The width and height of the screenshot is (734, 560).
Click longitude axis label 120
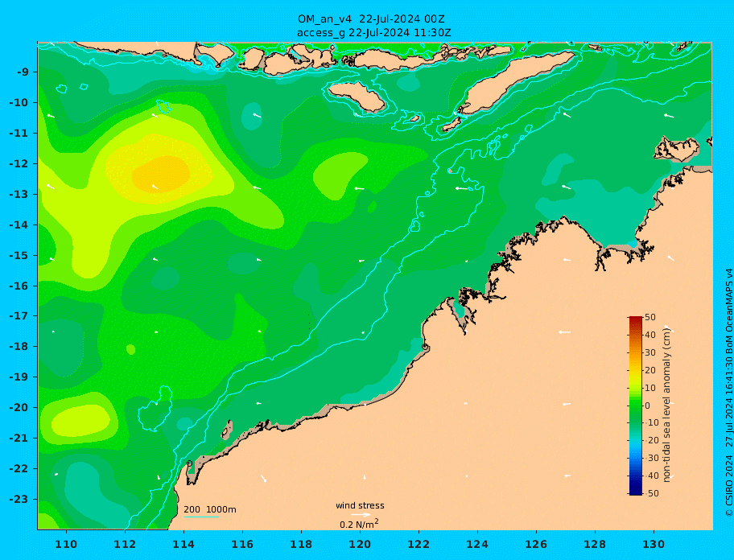[360, 544]
